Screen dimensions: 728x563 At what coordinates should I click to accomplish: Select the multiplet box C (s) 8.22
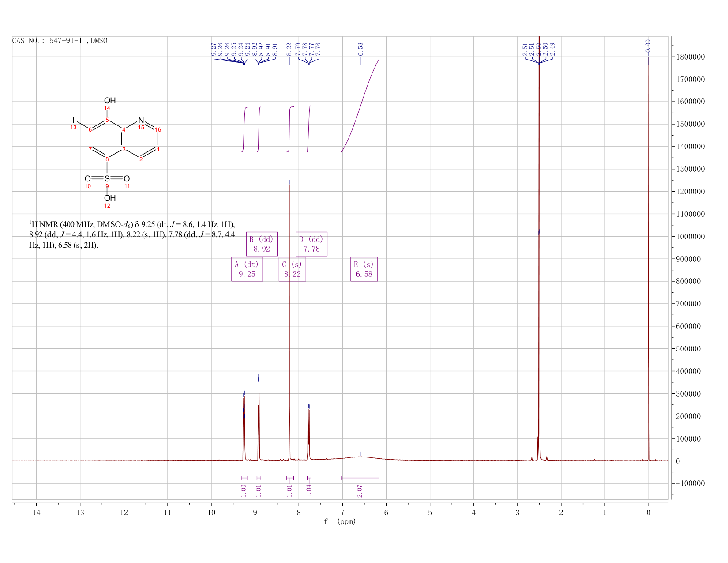coord(293,269)
